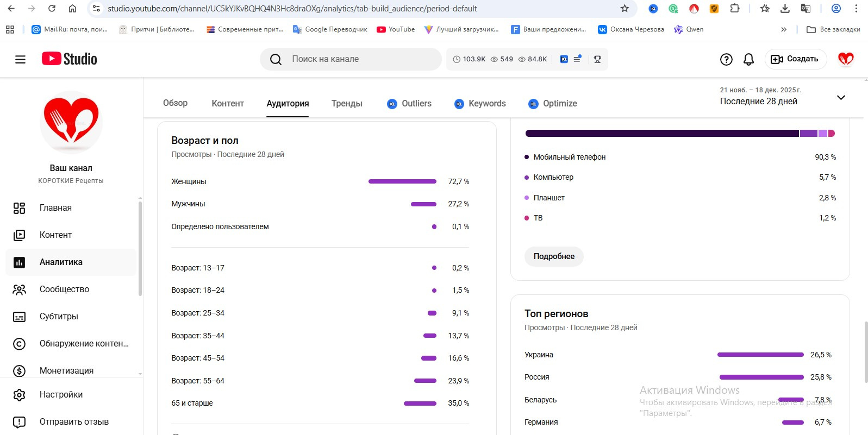868x435 pixels.
Task: Click the Поиск на канале search field
Action: point(359,59)
